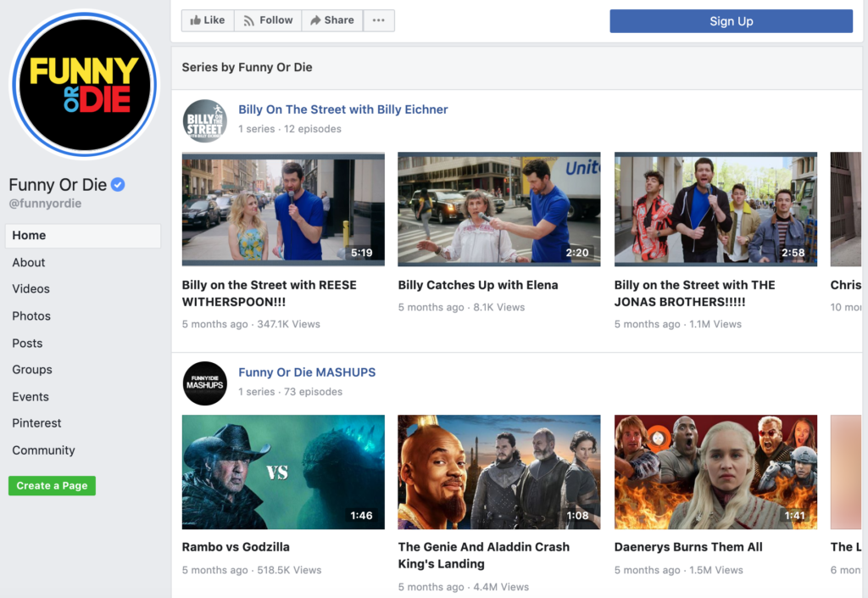Switch to the Videos section

coord(31,288)
